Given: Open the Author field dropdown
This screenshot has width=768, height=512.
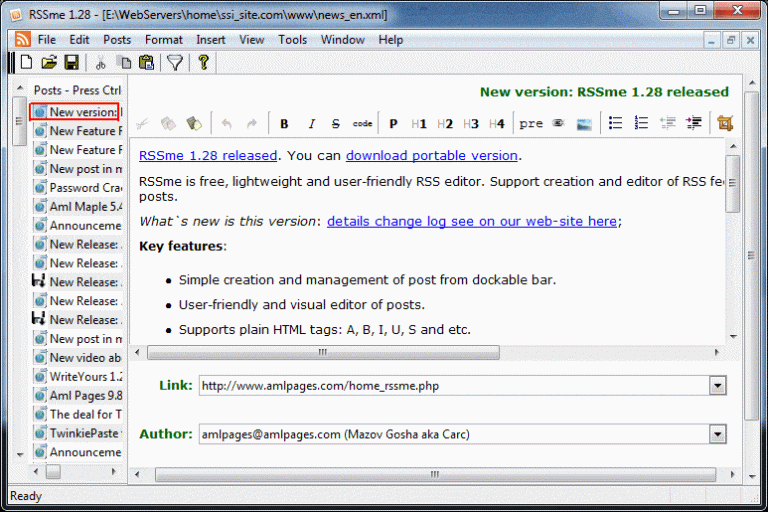Looking at the screenshot, I should point(718,434).
